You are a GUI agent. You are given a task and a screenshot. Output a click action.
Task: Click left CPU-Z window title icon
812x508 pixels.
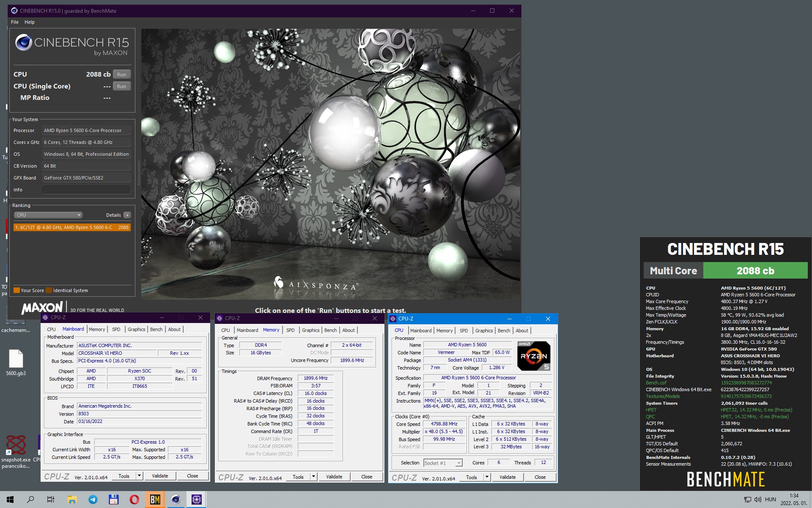pyautogui.click(x=45, y=317)
